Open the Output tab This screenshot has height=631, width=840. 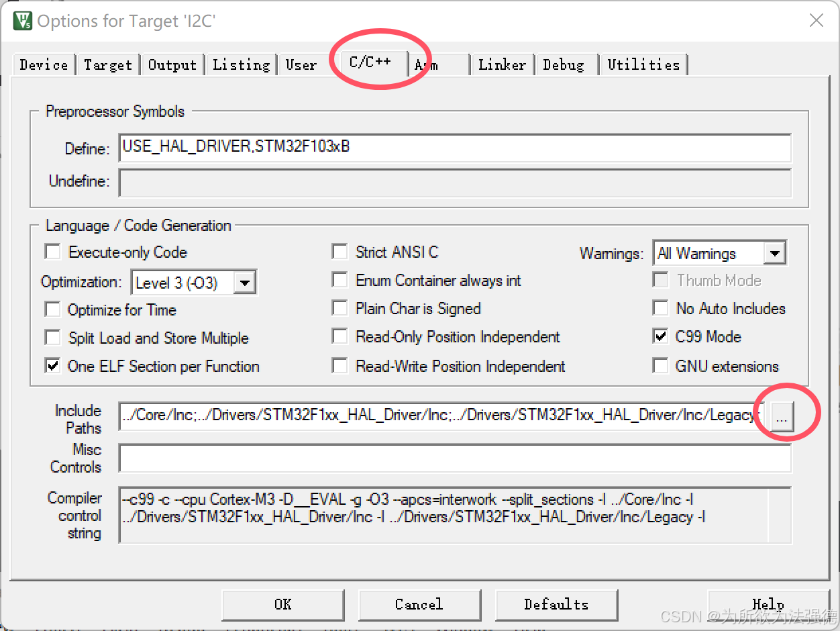(172, 64)
